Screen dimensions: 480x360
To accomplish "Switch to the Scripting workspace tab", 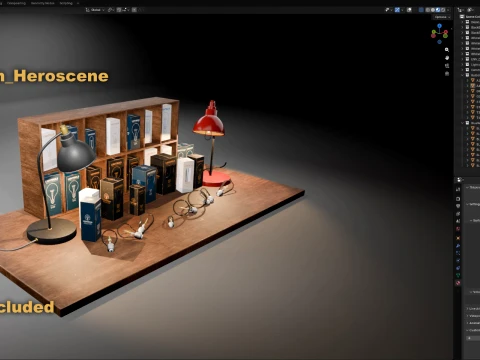I will click(x=66, y=3).
